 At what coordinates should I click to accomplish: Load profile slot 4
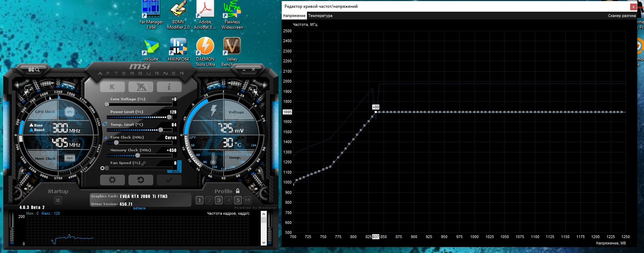[228, 200]
